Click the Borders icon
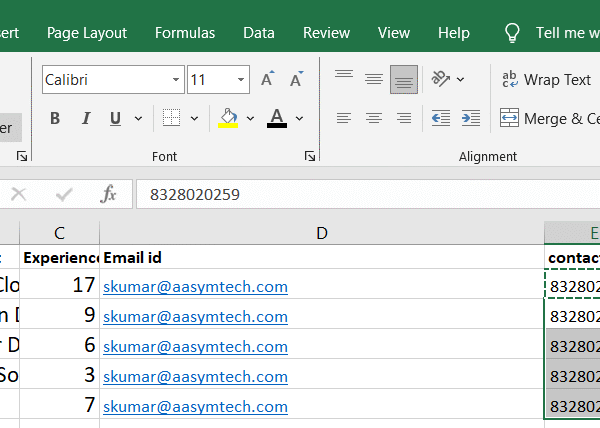 171,119
